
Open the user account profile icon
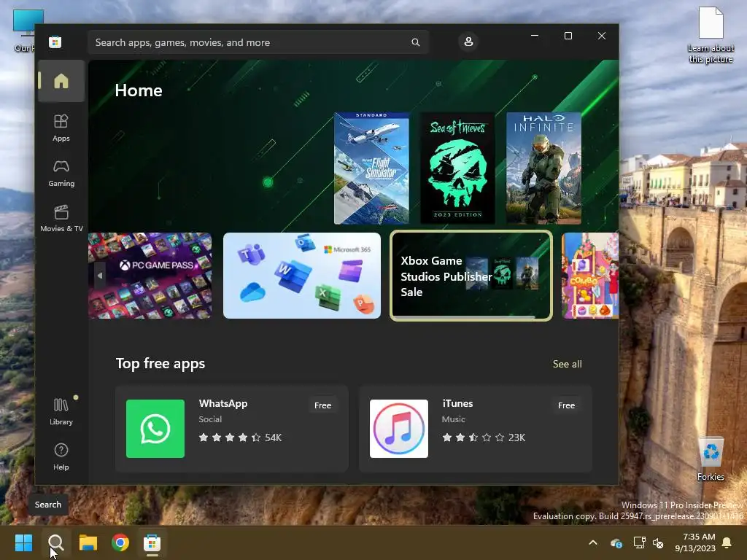pos(468,42)
